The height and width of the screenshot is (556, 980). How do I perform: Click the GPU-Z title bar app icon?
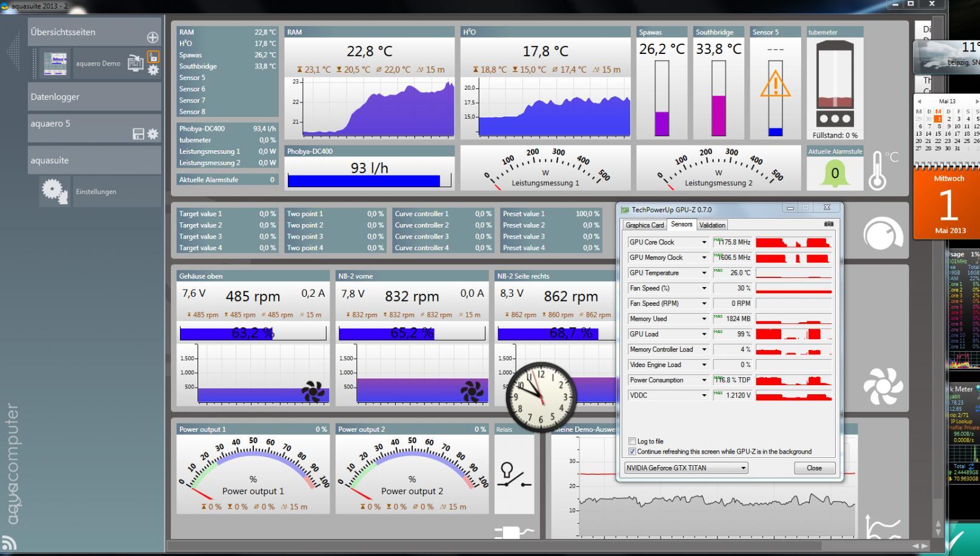click(x=625, y=210)
